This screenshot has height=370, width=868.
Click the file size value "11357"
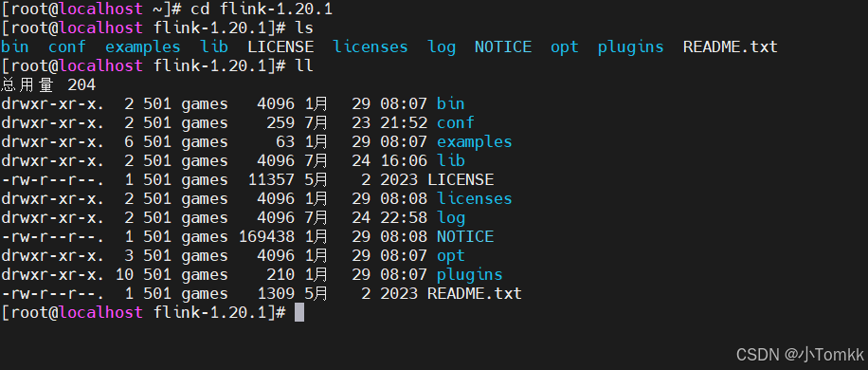[x=271, y=179]
